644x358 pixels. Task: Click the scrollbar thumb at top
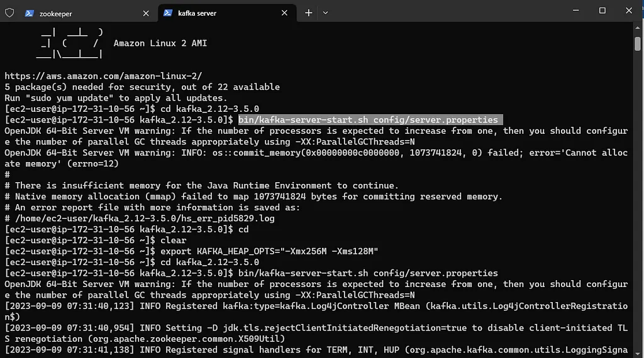638,43
